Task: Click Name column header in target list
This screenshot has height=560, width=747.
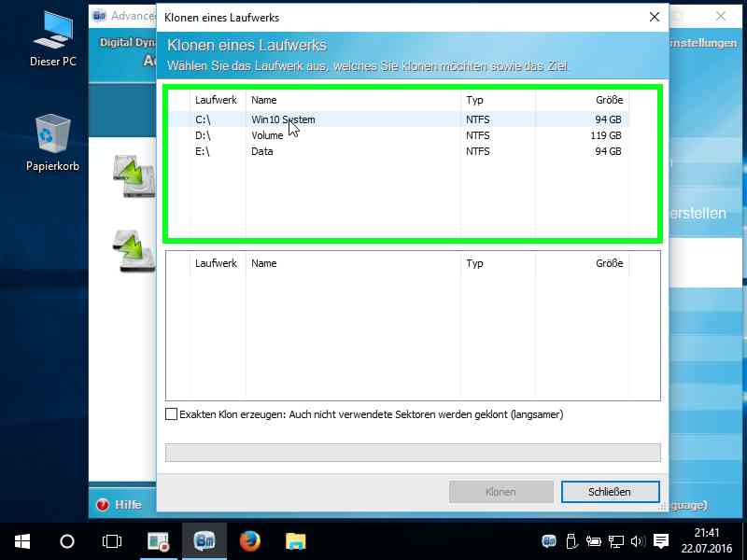Action: click(x=354, y=263)
